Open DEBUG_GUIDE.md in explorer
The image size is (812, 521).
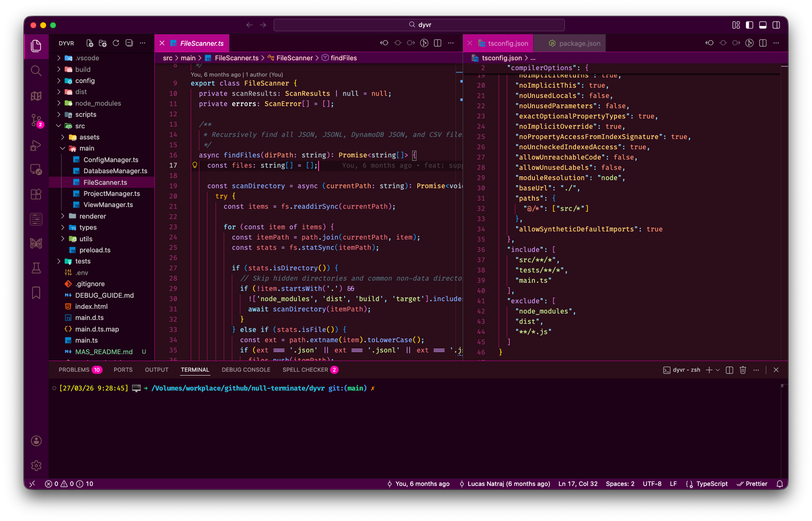pos(102,295)
